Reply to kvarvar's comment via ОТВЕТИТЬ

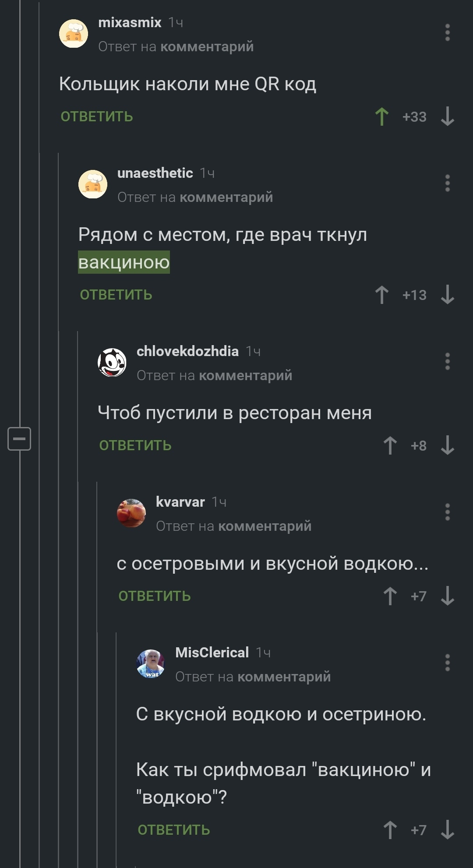pyautogui.click(x=155, y=596)
